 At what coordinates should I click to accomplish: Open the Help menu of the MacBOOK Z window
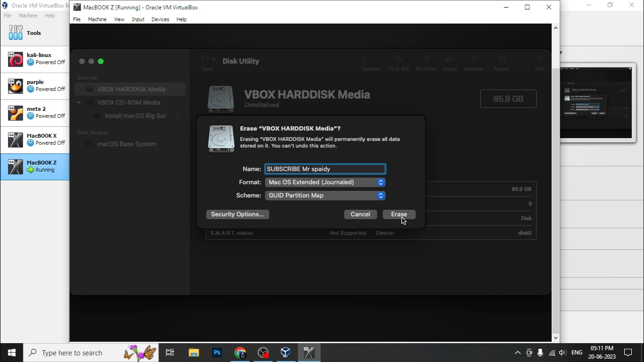point(182,19)
